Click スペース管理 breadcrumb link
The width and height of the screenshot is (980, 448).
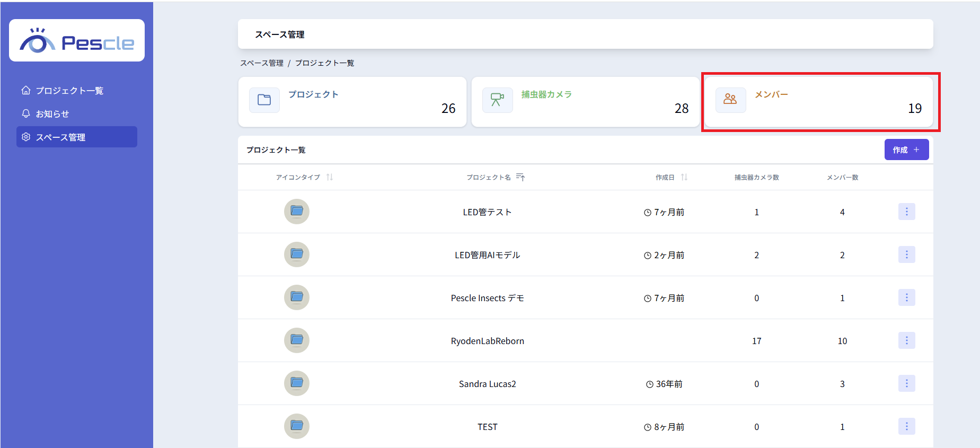(x=262, y=63)
